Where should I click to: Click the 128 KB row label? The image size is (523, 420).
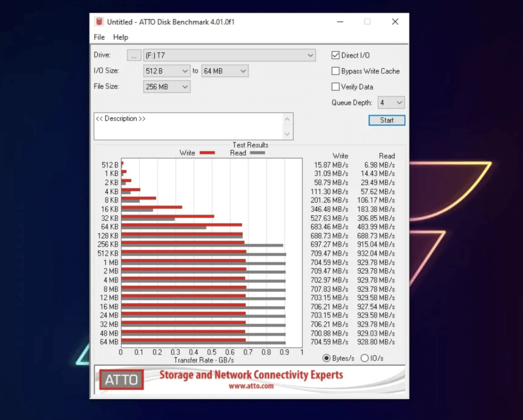(108, 236)
